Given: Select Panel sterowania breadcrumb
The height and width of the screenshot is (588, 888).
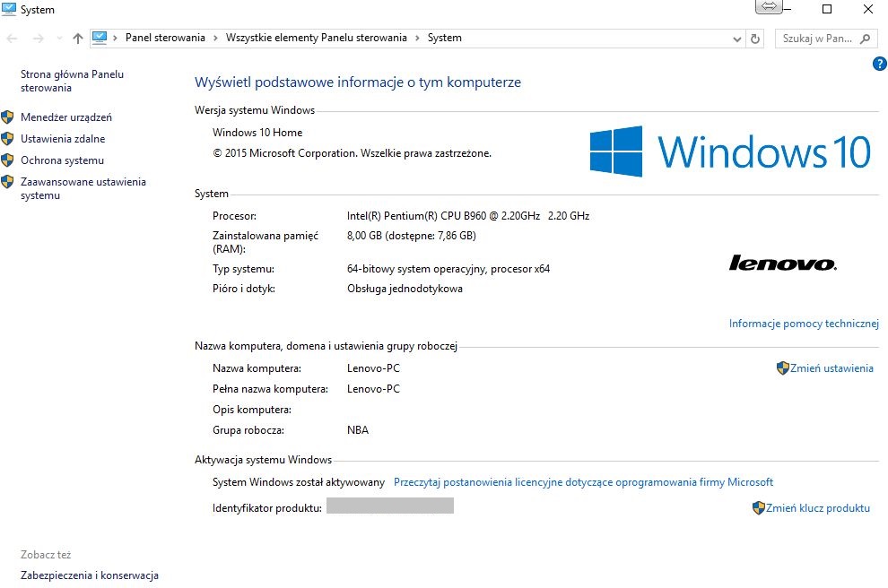Looking at the screenshot, I should 165,38.
